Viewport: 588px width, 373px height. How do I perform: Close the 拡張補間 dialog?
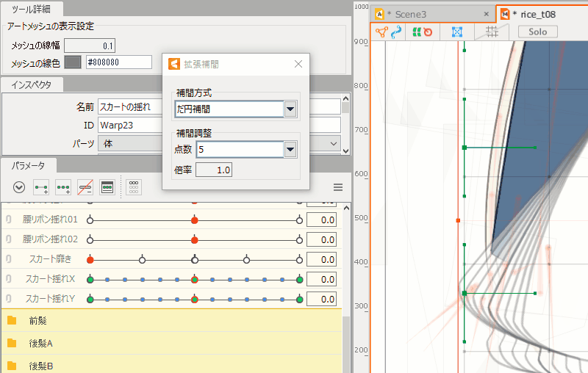tap(298, 64)
